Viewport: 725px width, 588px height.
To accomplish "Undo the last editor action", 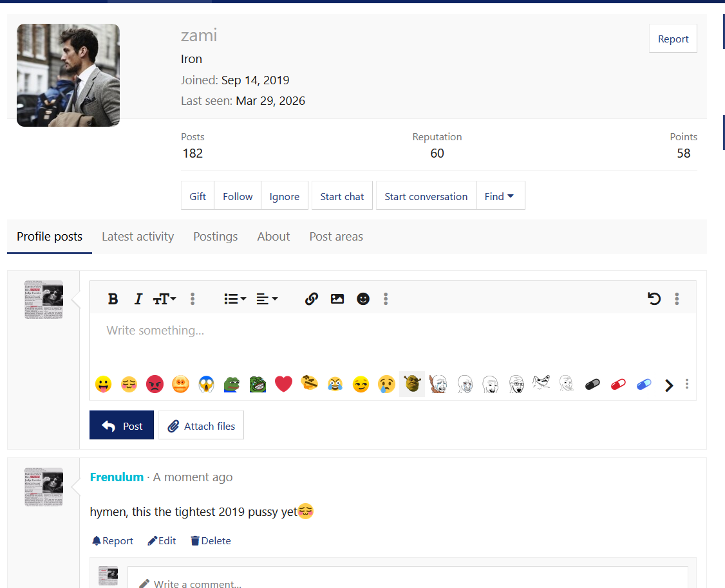I will click(654, 299).
